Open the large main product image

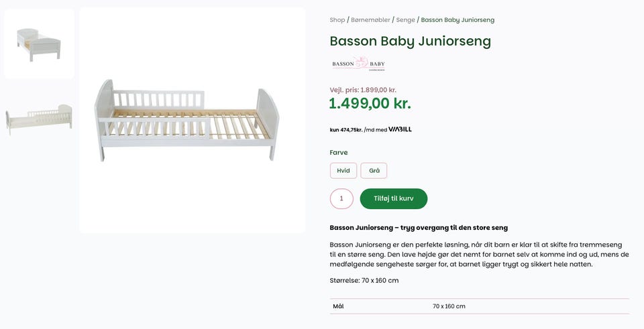(193, 121)
